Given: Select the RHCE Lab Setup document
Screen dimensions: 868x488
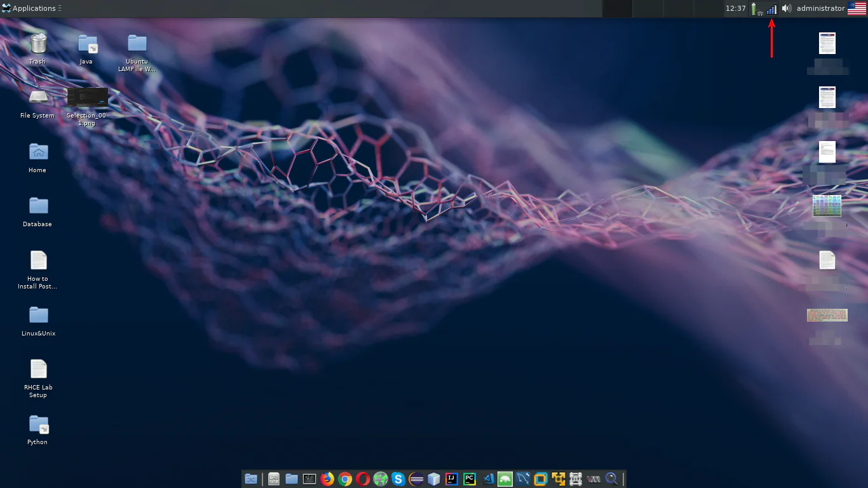Looking at the screenshot, I should click(x=38, y=370).
